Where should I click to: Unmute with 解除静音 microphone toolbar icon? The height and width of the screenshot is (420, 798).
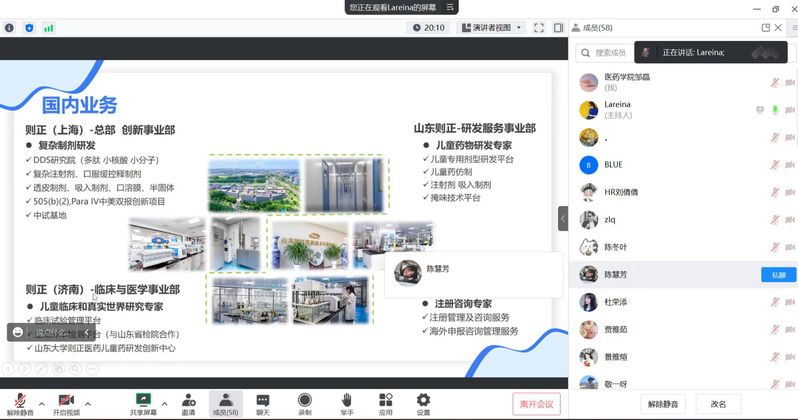pyautogui.click(x=20, y=404)
